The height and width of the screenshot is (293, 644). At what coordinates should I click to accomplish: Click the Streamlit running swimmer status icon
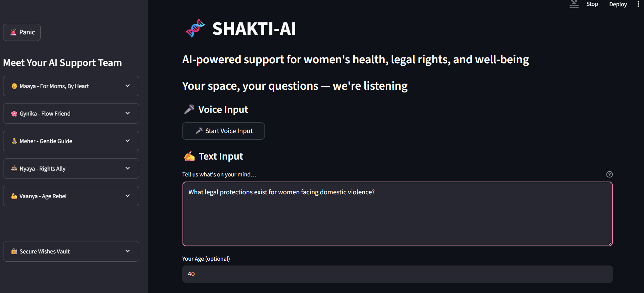tap(574, 4)
